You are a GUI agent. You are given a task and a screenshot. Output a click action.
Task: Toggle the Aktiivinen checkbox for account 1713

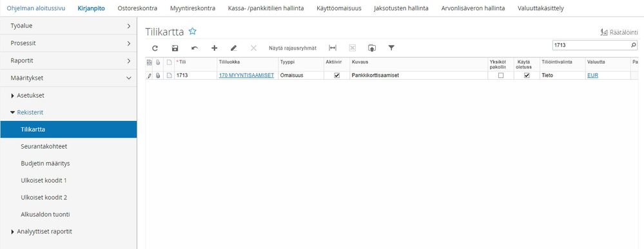click(x=337, y=75)
